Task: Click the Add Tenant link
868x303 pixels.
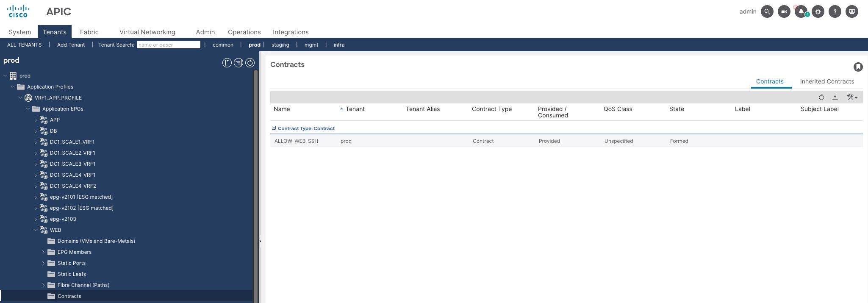Action: coord(71,44)
